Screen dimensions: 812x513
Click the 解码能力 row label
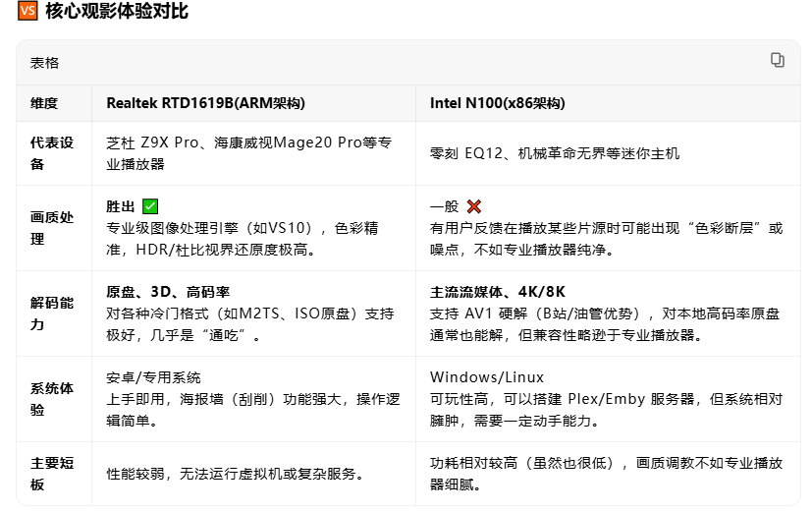coord(52,313)
